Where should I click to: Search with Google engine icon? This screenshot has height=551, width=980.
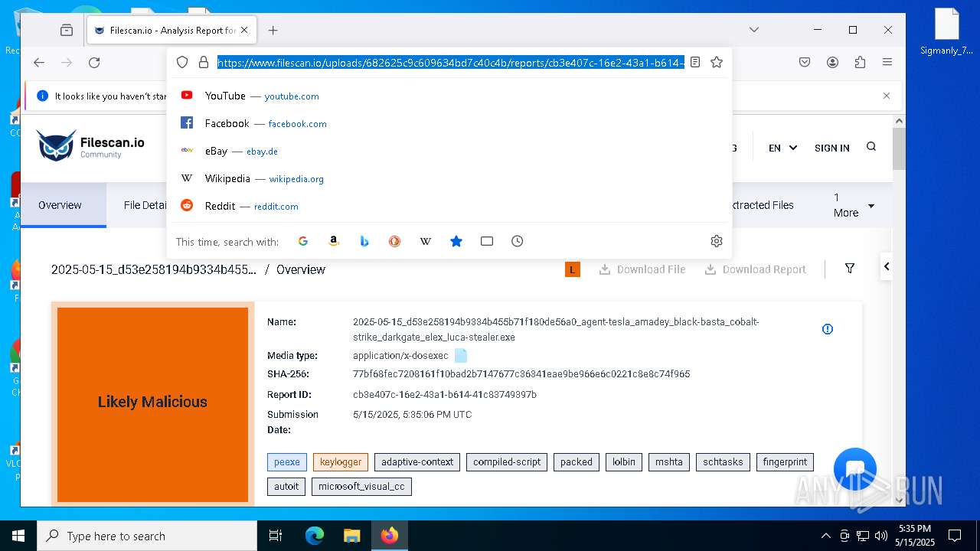(x=303, y=241)
